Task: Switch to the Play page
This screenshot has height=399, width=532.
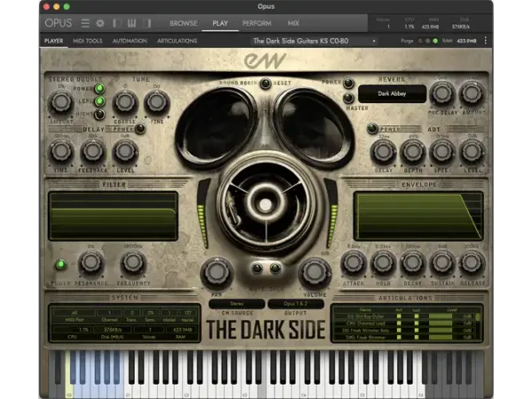Action: click(x=220, y=23)
